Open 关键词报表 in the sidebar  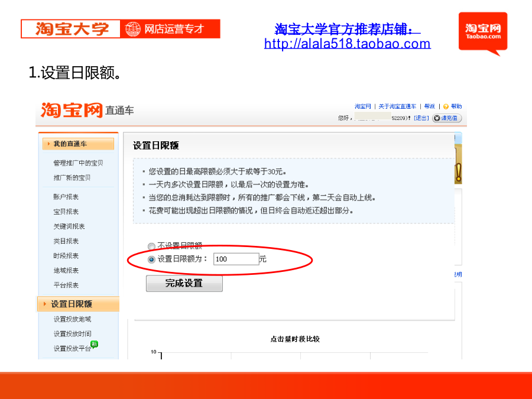(69, 226)
